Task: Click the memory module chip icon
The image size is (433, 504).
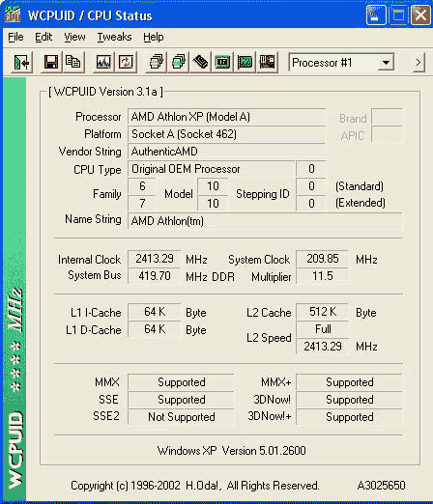Action: 200,62
